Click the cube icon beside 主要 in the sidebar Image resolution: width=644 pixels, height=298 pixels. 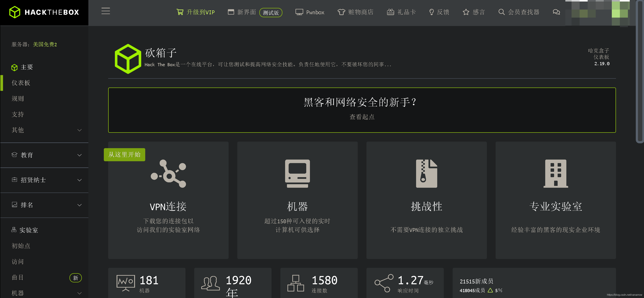14,67
